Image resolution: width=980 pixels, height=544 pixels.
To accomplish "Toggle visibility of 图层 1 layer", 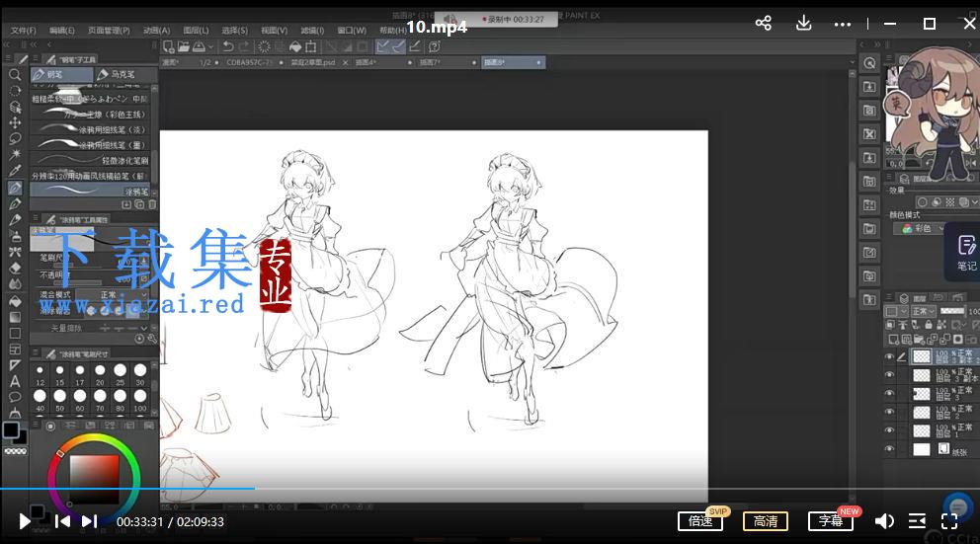I will point(889,430).
